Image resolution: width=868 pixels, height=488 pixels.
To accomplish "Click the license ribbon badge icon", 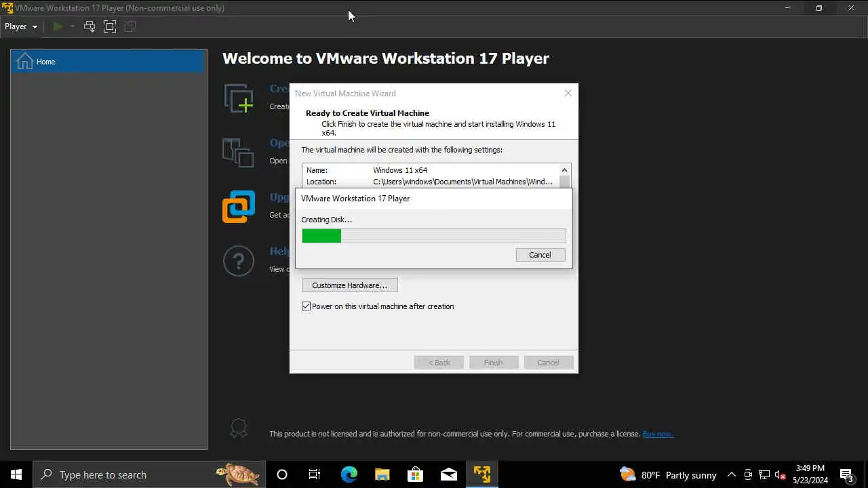I will pos(239,428).
